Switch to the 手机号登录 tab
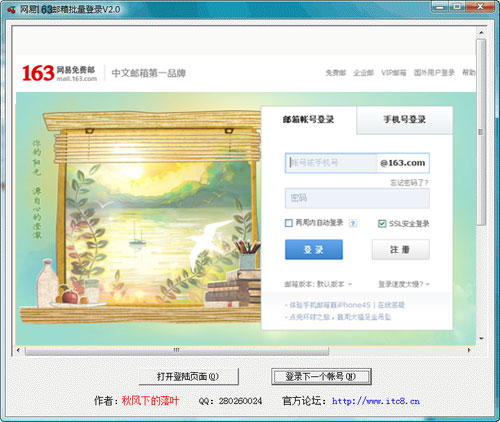 click(404, 120)
